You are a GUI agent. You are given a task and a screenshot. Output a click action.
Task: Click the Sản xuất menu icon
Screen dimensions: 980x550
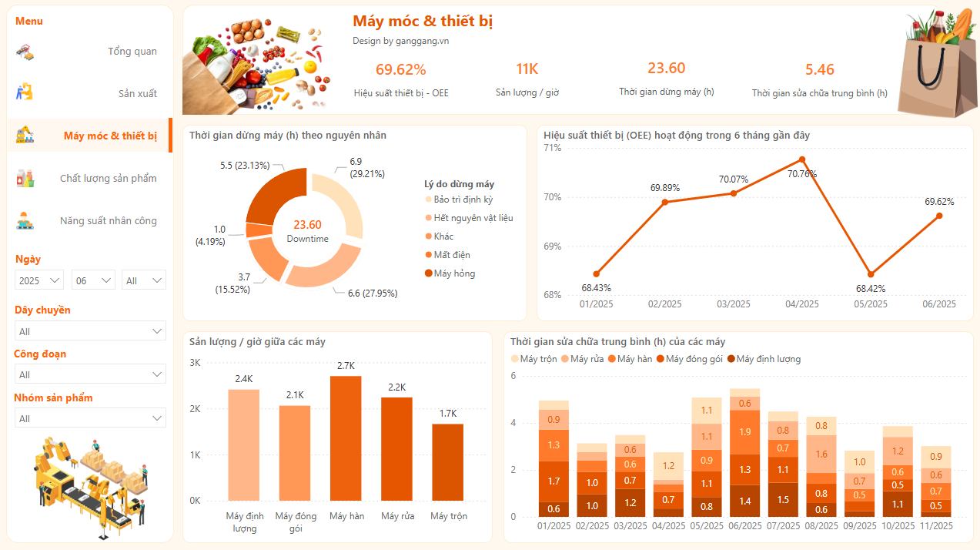point(25,92)
